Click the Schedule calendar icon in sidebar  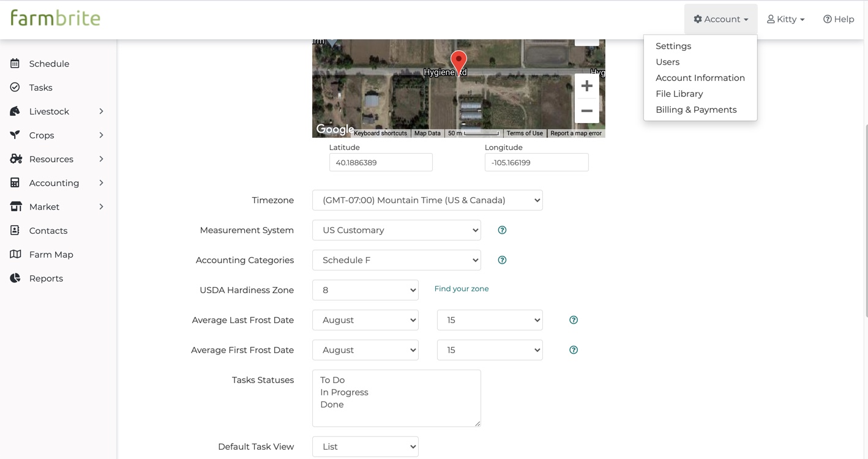tap(15, 64)
